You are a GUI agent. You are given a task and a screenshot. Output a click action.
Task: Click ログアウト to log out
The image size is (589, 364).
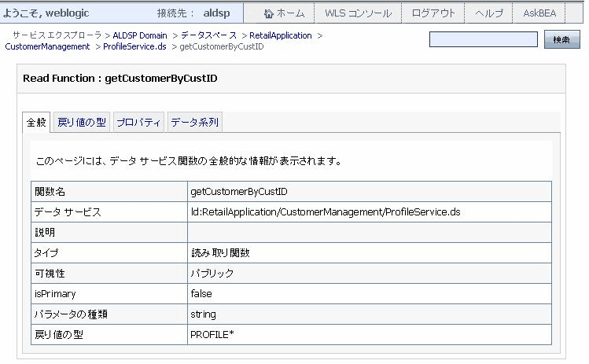coord(433,13)
